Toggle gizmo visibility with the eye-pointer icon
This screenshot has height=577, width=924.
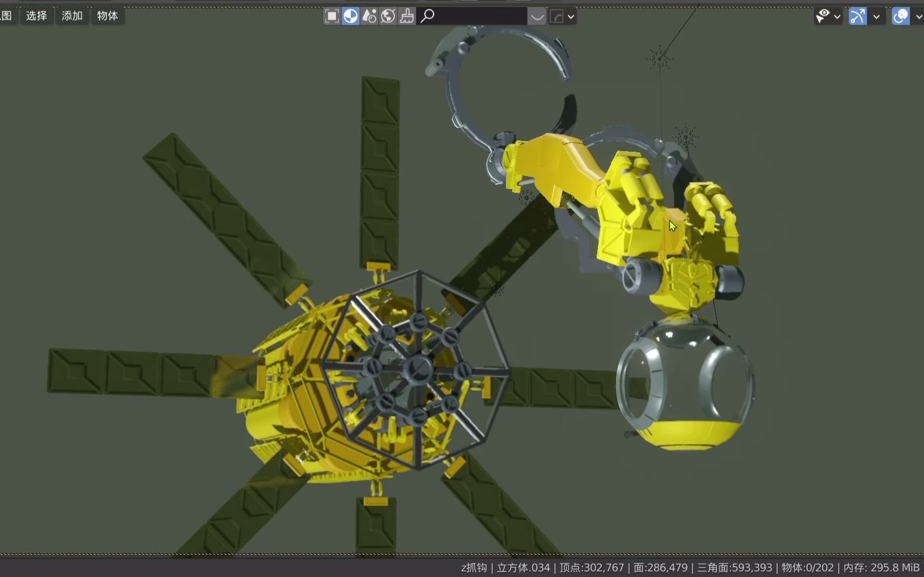point(823,16)
